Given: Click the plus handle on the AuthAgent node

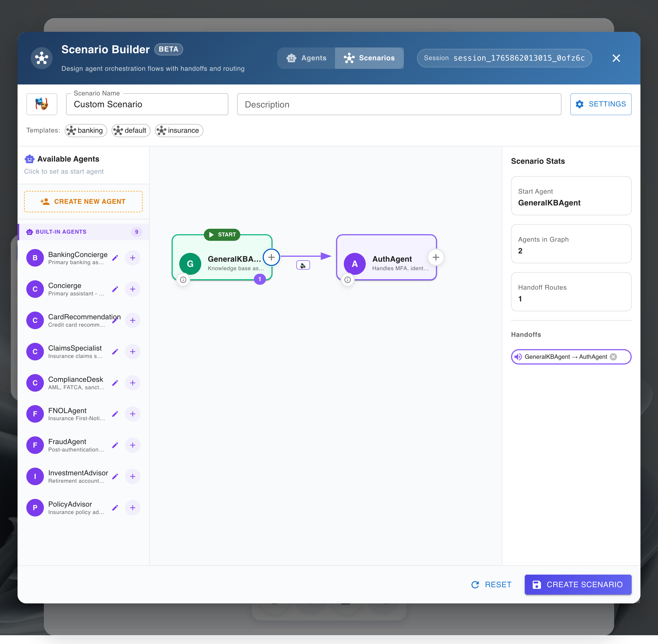Looking at the screenshot, I should coord(436,257).
